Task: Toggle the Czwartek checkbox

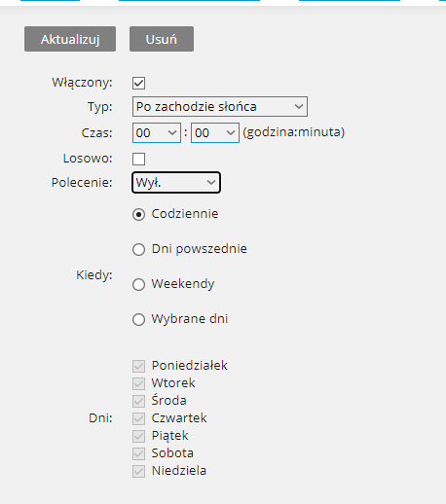Action: click(x=138, y=418)
